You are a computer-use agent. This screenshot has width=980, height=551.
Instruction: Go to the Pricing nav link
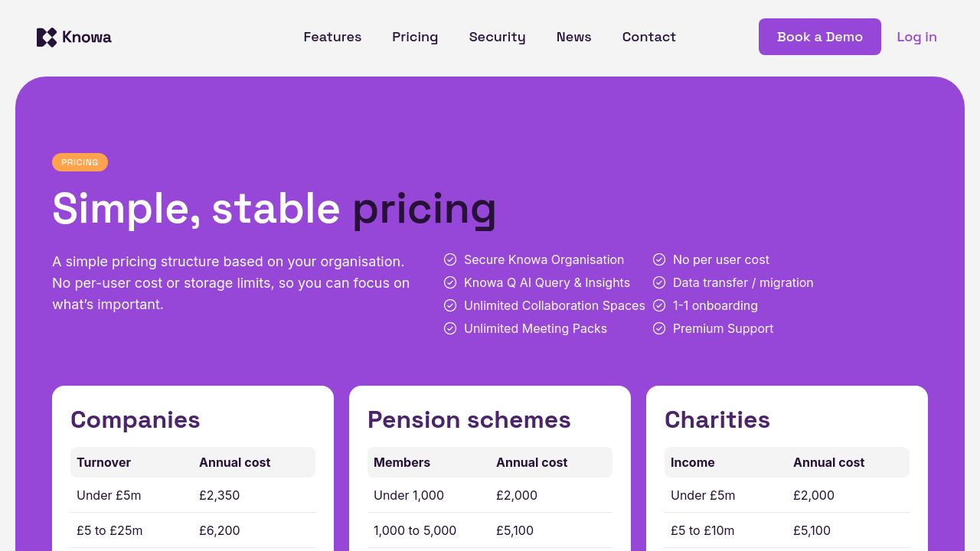[415, 37]
